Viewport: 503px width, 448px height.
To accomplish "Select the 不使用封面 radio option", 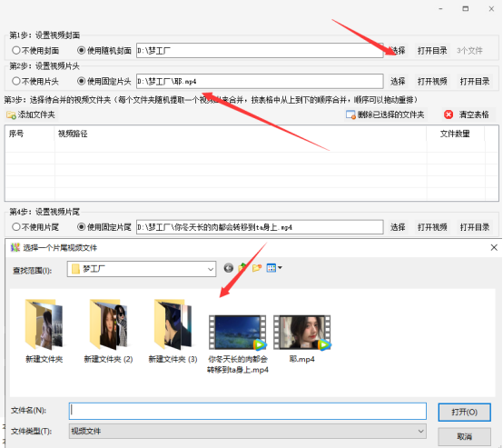I will tap(35, 50).
